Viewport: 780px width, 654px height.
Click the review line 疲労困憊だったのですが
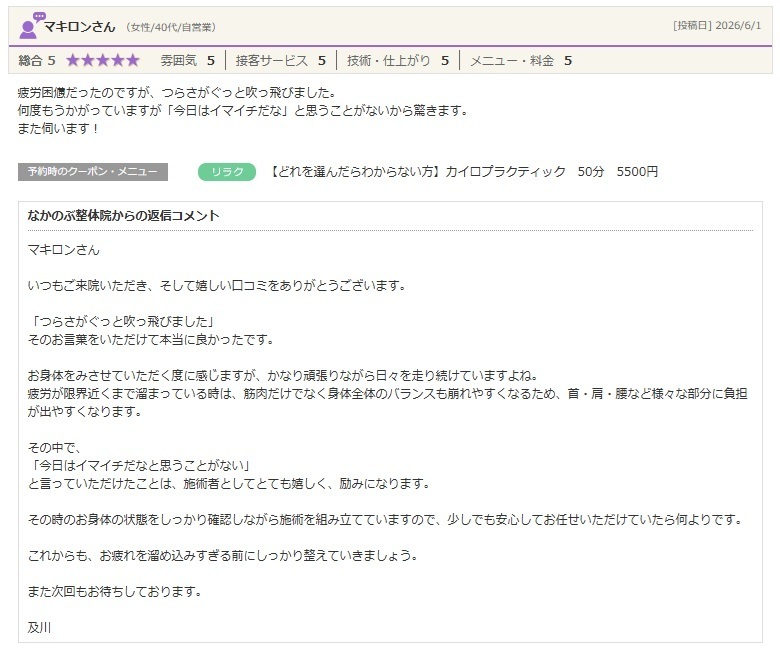coord(178,93)
